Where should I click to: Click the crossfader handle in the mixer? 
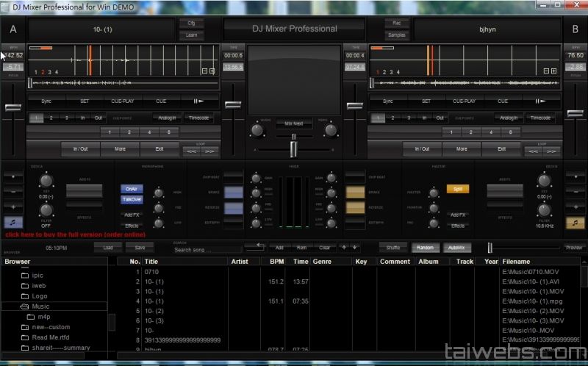tap(293, 148)
